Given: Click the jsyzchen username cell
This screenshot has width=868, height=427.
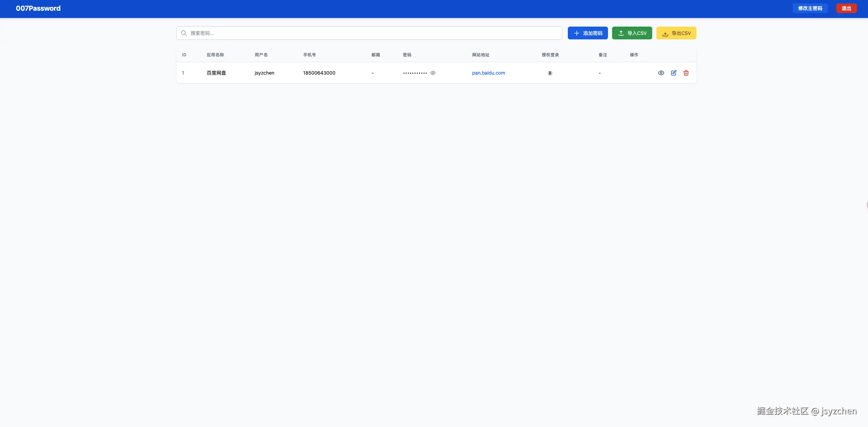Looking at the screenshot, I should coord(264,73).
